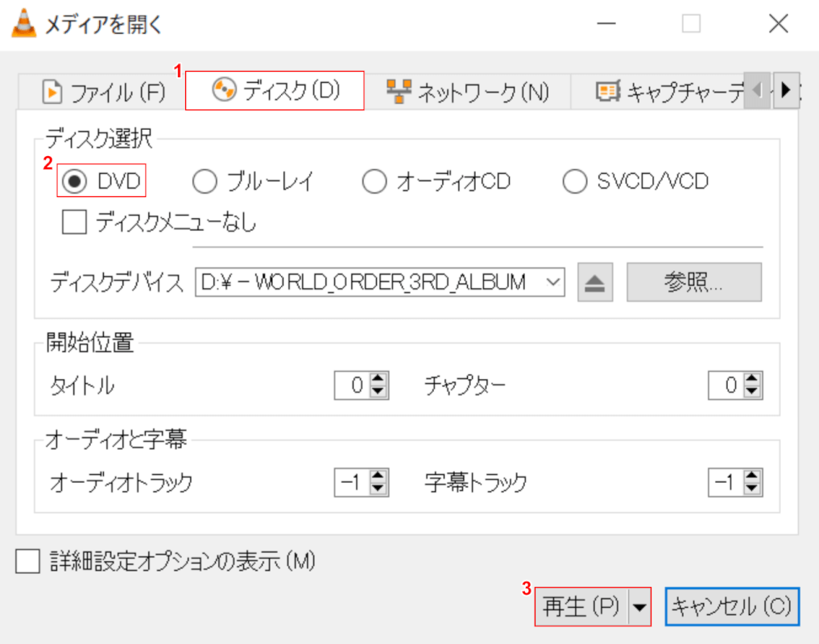The height and width of the screenshot is (644, 819).
Task: Click the right tab scroll arrow
Action: point(786,91)
